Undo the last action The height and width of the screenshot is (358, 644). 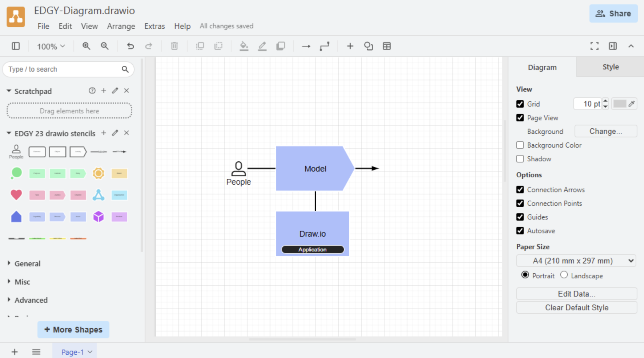coord(130,46)
